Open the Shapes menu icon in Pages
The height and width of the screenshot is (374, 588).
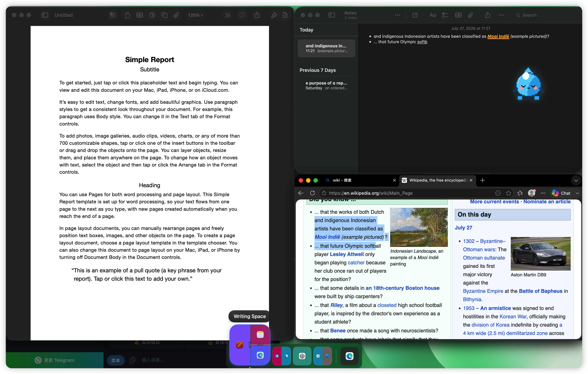pyautogui.click(x=164, y=15)
